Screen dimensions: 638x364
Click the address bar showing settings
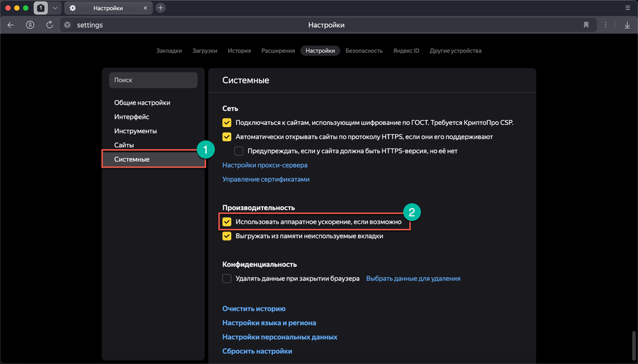point(328,25)
